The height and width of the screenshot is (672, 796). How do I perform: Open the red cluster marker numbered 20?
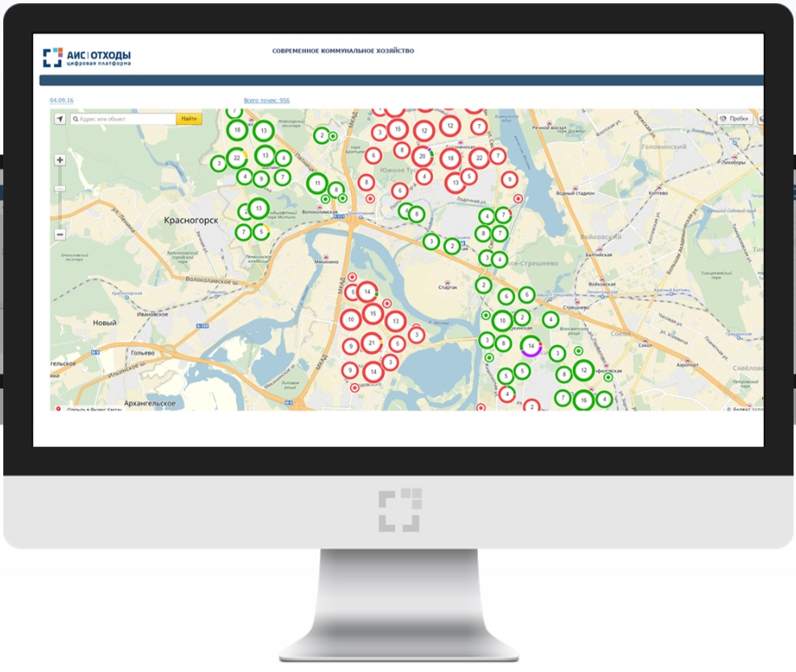(423, 156)
